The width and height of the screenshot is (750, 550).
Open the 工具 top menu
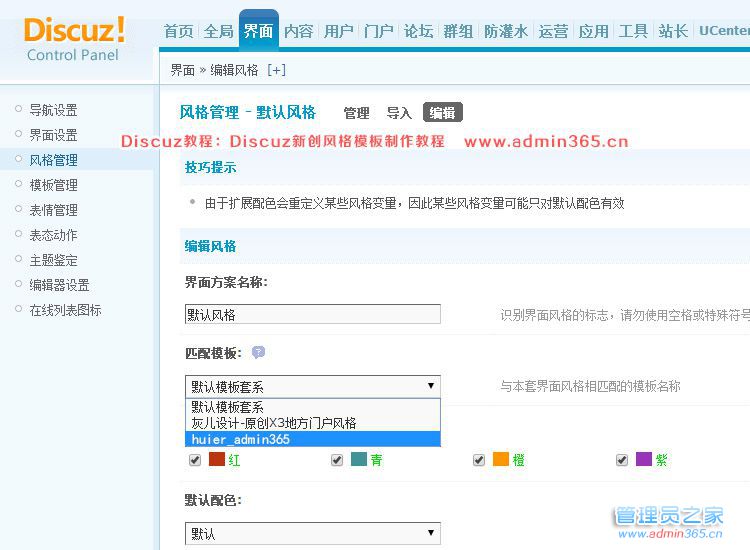coord(633,31)
